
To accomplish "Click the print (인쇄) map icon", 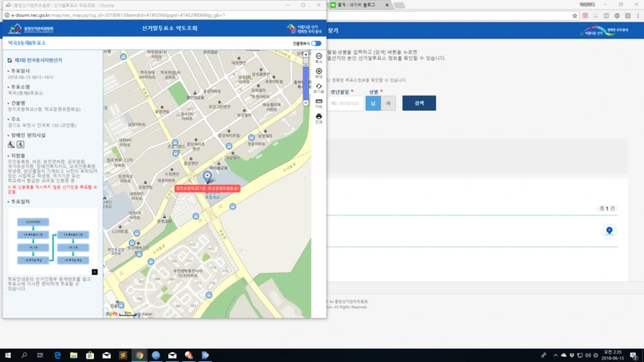I will 319,118.
